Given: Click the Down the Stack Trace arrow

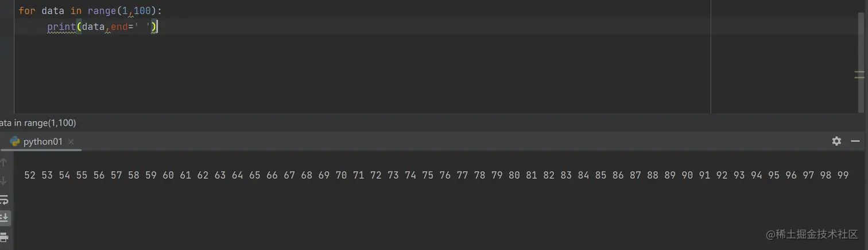Looking at the screenshot, I should [3, 180].
